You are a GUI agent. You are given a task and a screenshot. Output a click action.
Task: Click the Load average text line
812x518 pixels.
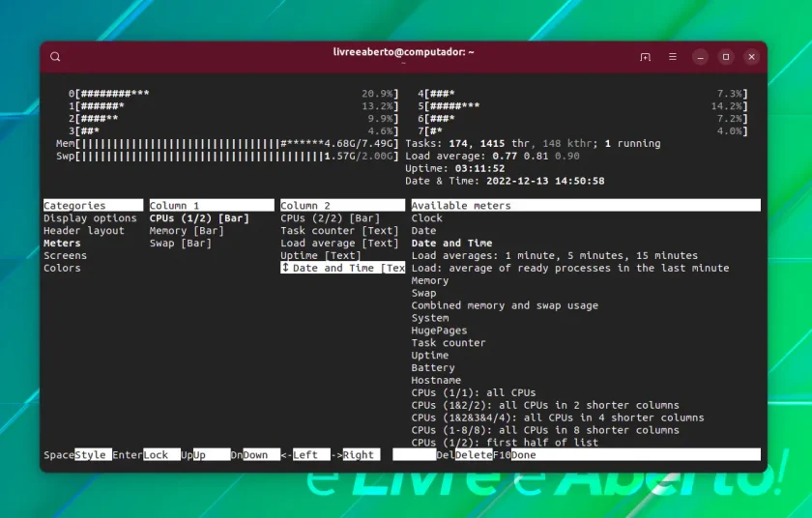pos(492,157)
